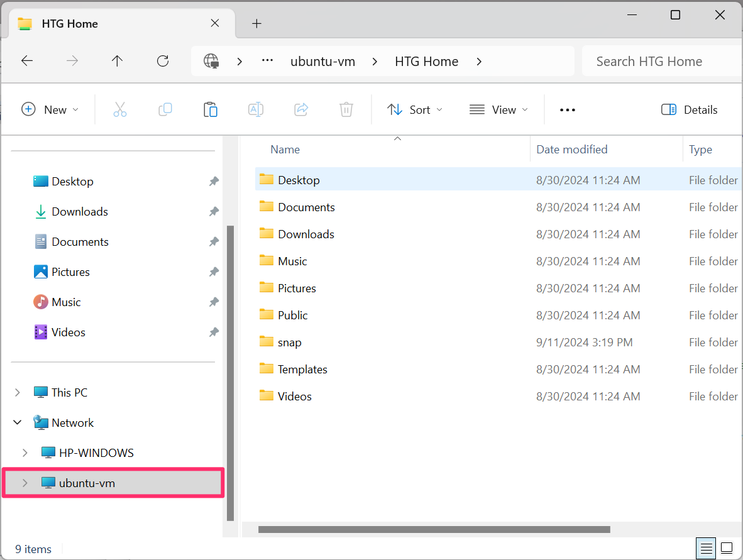
Task: Click HTG Home breadcrumb segment
Action: tap(426, 62)
